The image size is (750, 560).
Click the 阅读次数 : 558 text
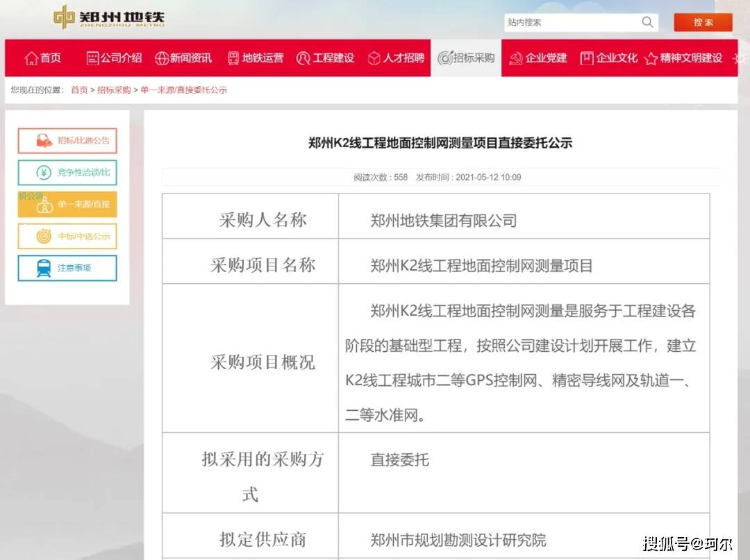coord(381,177)
